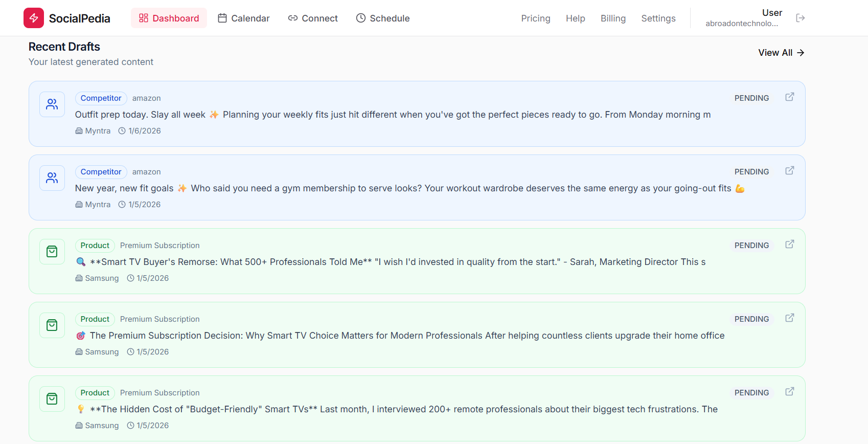Click View All recent drafts
This screenshot has width=868, height=444.
[x=781, y=53]
